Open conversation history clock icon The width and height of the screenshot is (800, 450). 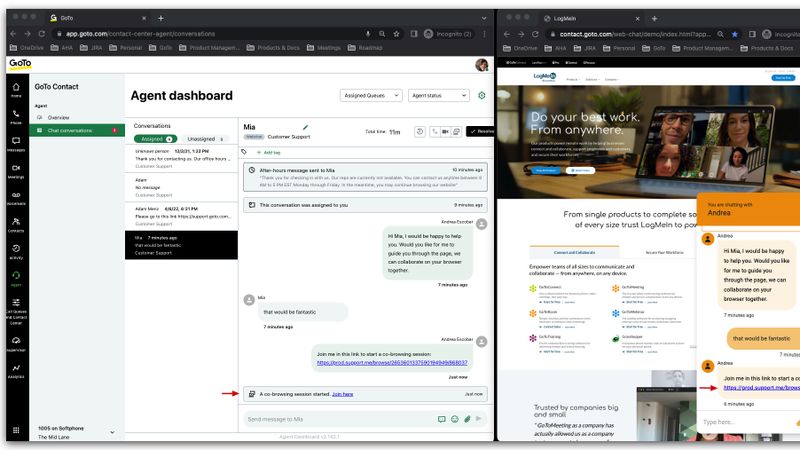420,132
